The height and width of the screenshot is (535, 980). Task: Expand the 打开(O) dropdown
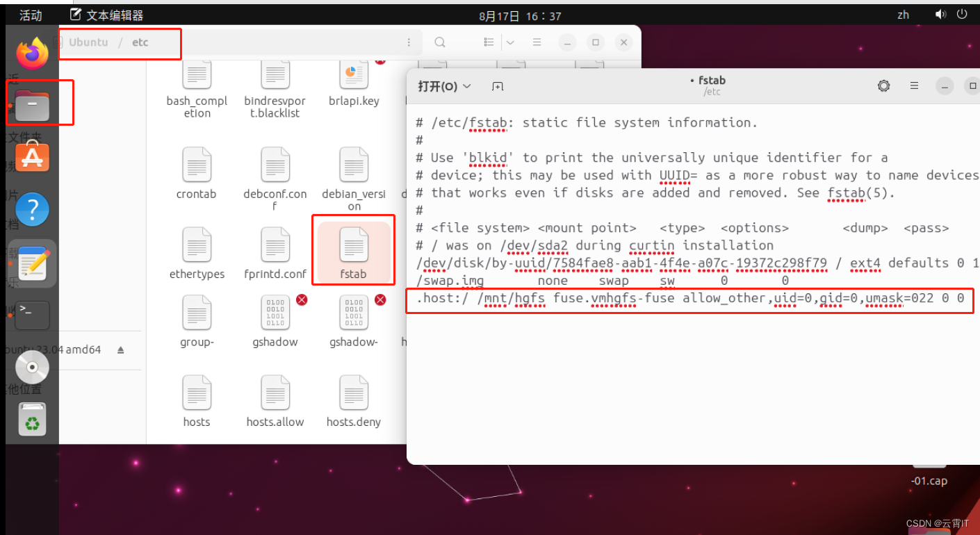point(444,86)
